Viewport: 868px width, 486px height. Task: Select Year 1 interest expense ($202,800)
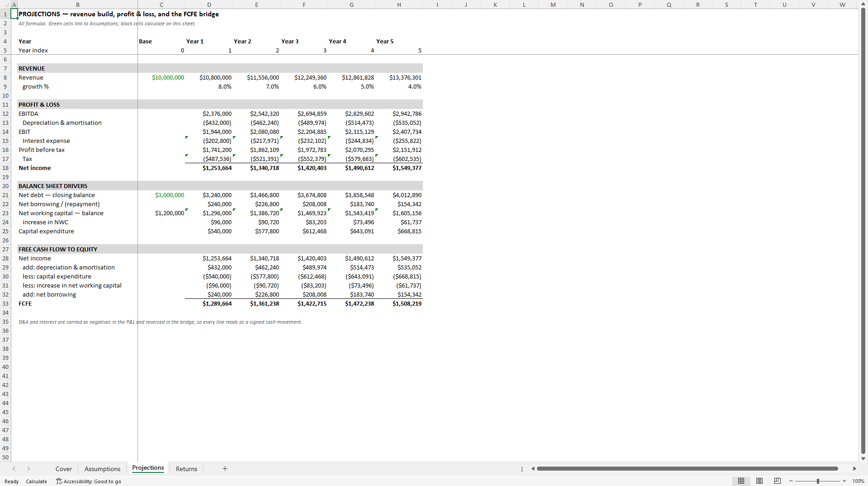pyautogui.click(x=209, y=141)
